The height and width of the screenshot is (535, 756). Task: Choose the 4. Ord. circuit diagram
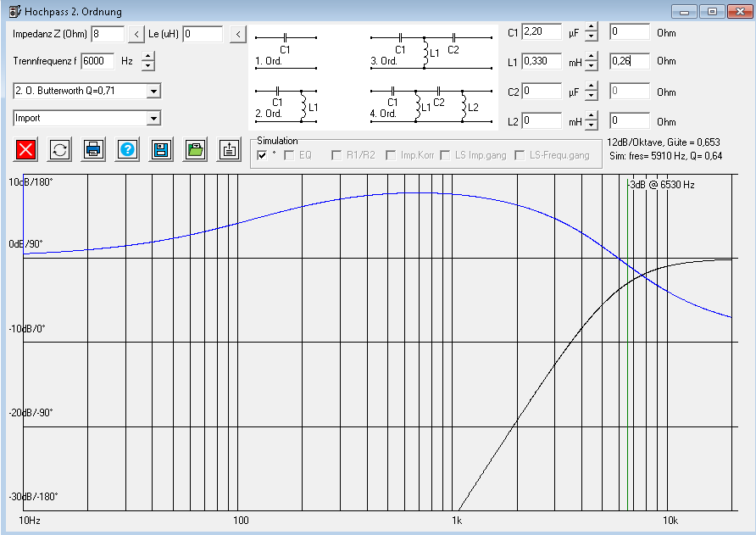point(431,104)
